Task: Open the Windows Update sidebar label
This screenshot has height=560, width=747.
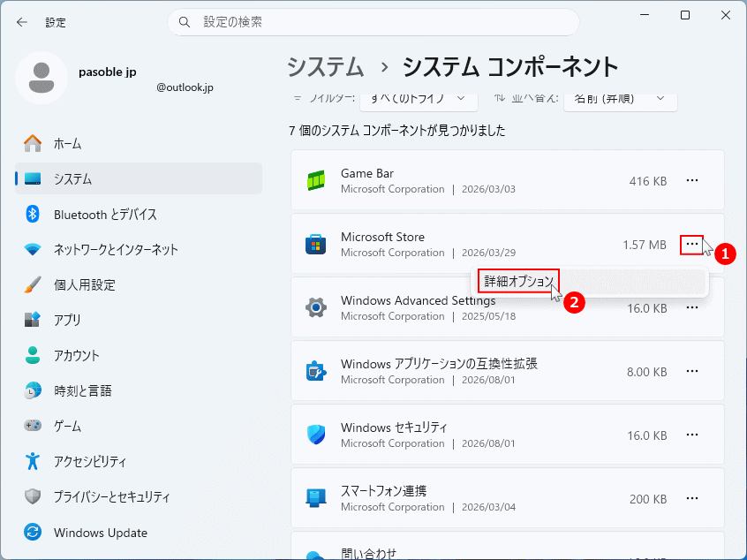Action: point(101,533)
